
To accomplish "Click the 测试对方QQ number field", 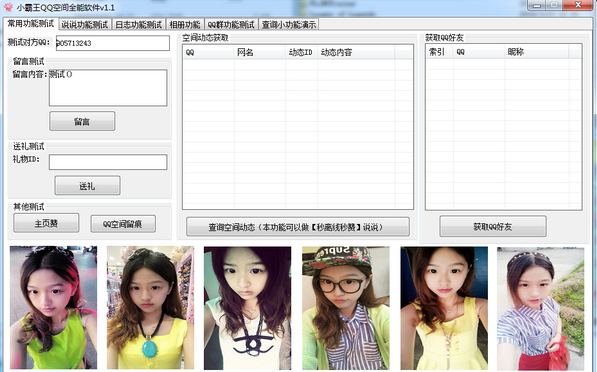I will tap(113, 43).
